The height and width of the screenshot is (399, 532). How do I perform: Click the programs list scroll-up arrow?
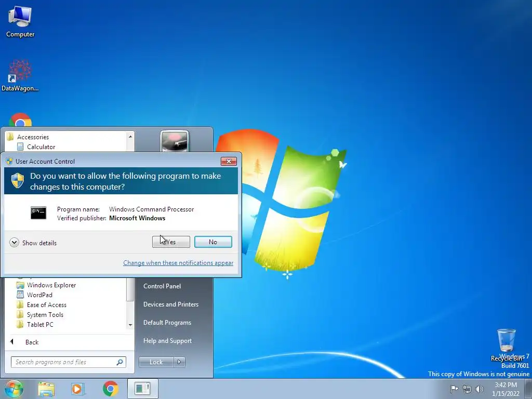(130, 136)
